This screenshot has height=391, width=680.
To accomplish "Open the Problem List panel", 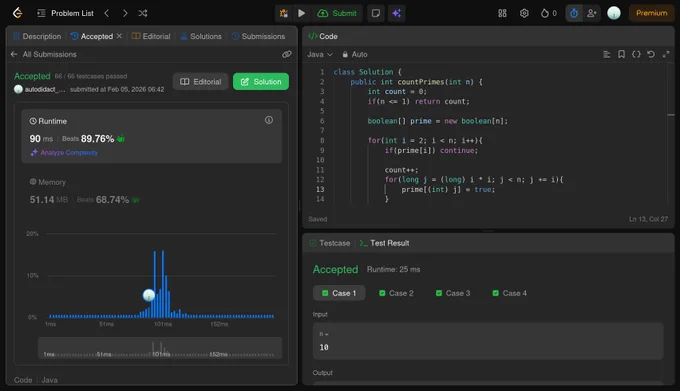I will point(65,13).
